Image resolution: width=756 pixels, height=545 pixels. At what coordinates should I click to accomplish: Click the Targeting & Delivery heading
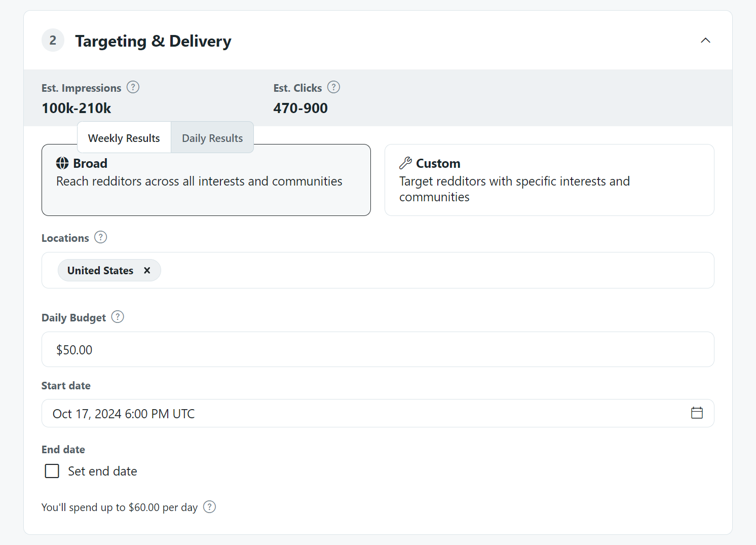tap(153, 41)
